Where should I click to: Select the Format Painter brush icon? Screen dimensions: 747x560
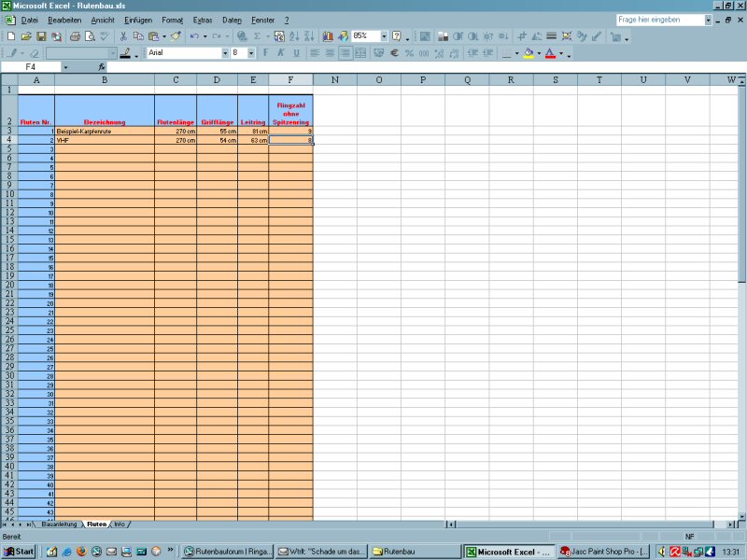[175, 36]
